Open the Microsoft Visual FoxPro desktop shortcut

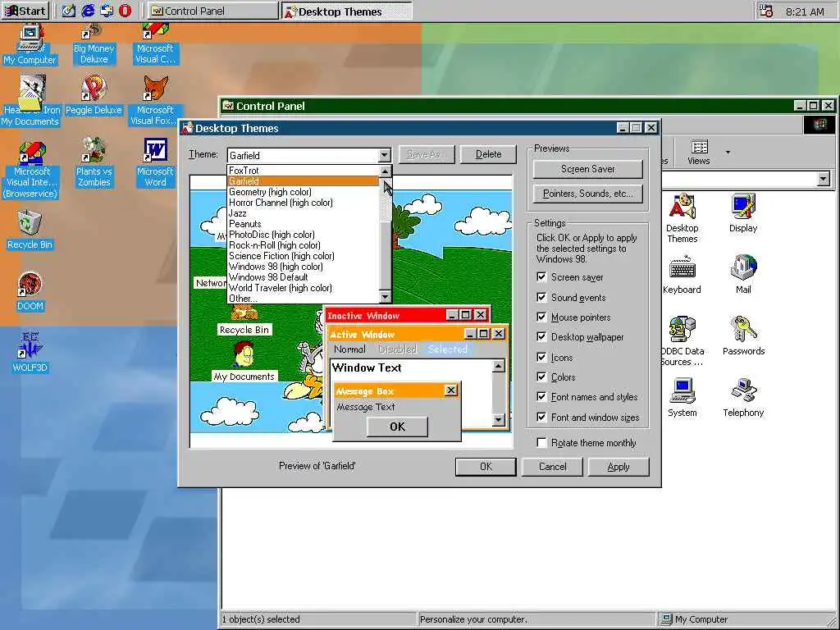(x=155, y=101)
